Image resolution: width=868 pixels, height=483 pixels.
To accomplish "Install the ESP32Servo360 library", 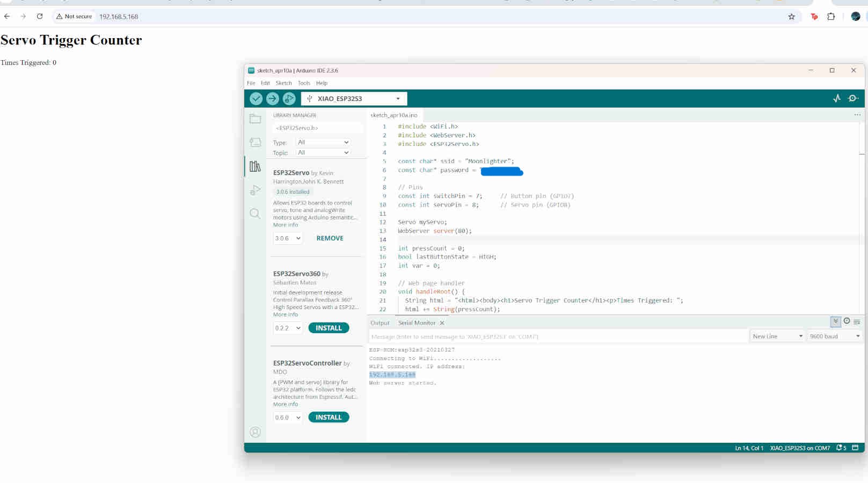I will point(329,328).
